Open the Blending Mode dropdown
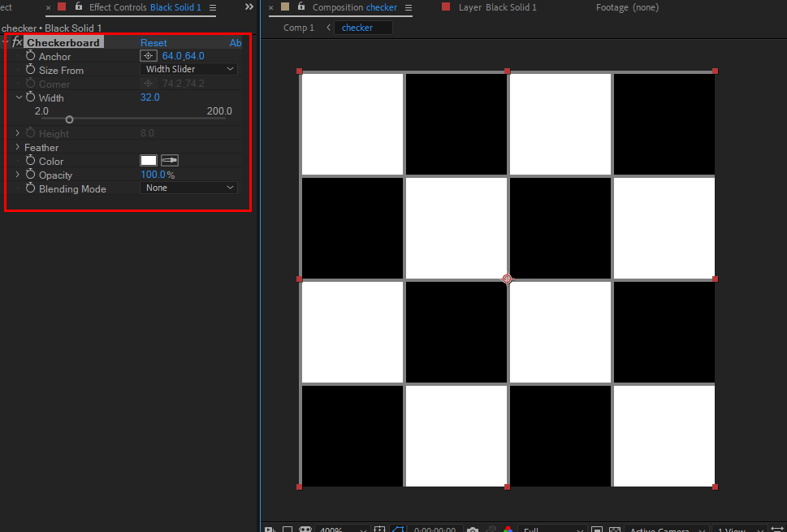 coord(189,188)
